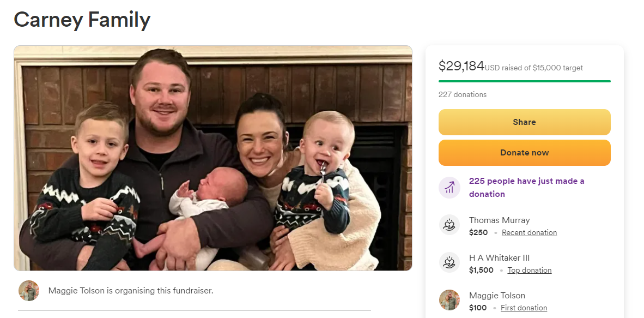Click the purple trending donations icon
The height and width of the screenshot is (318, 644).
(x=449, y=188)
